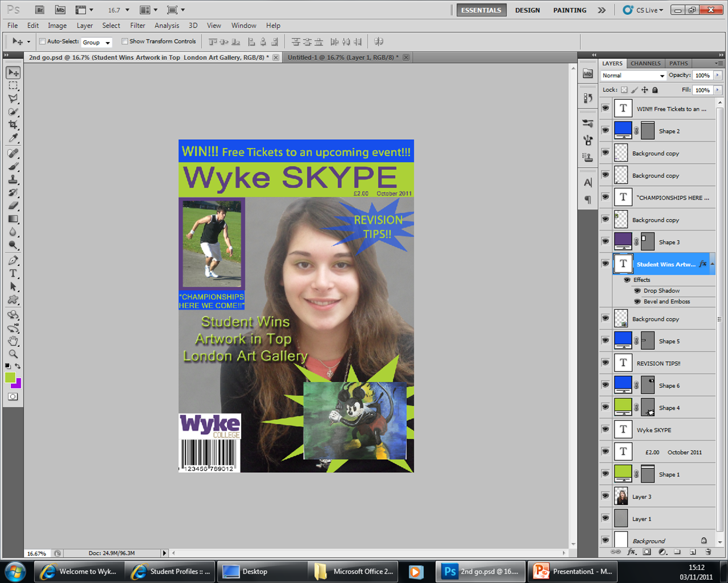Viewport: 728px width, 583px height.
Task: Select the History Brush tool
Action: pyautogui.click(x=13, y=193)
